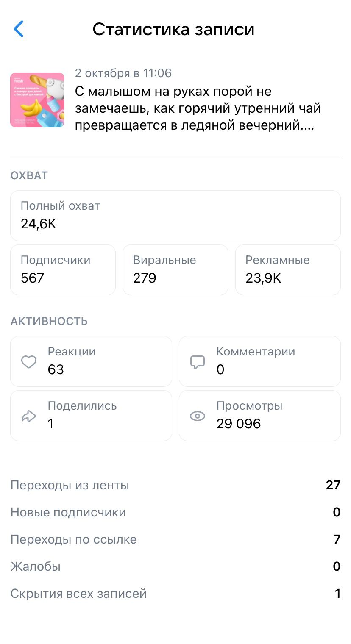Select the Полный охват card
The image size is (351, 644).
[175, 215]
